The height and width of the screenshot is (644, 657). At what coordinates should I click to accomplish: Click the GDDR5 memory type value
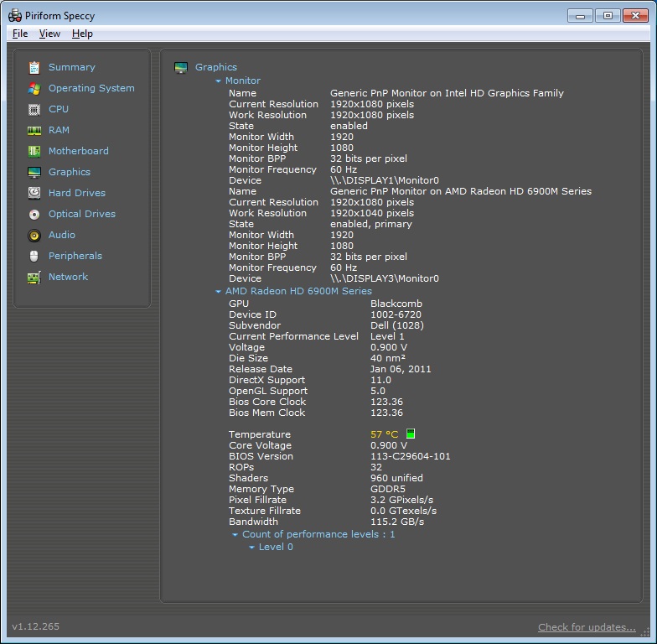click(388, 489)
